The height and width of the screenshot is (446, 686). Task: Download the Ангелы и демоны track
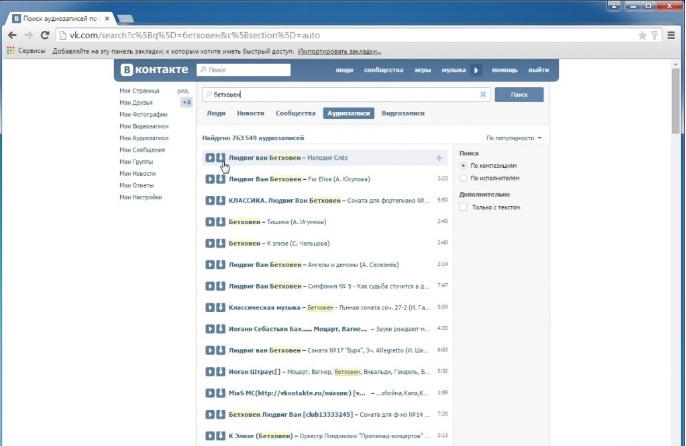point(221,265)
